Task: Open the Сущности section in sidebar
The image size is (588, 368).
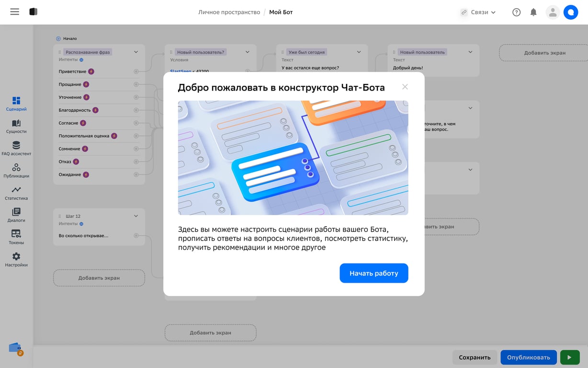Action: coord(16,126)
